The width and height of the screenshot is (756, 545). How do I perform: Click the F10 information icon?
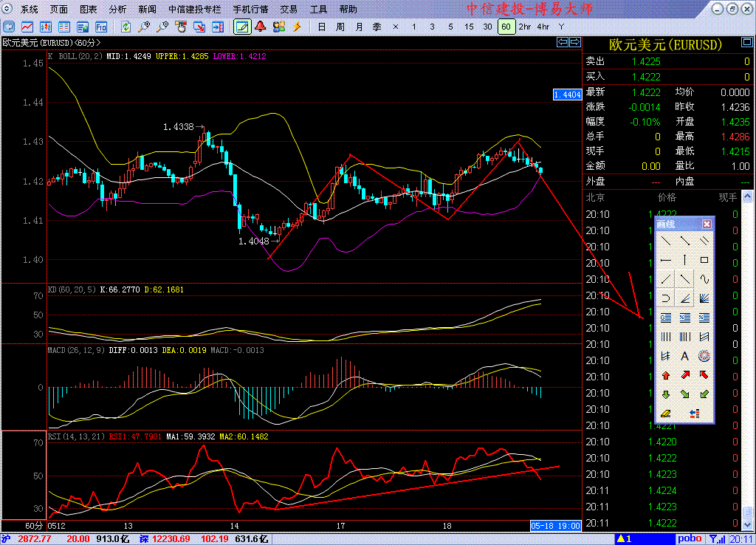[x=100, y=27]
